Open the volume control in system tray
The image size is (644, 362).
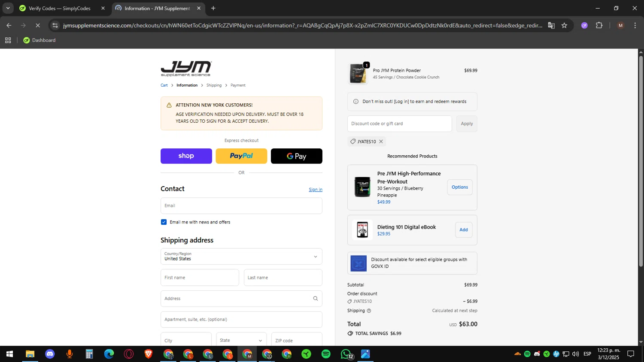(x=575, y=354)
